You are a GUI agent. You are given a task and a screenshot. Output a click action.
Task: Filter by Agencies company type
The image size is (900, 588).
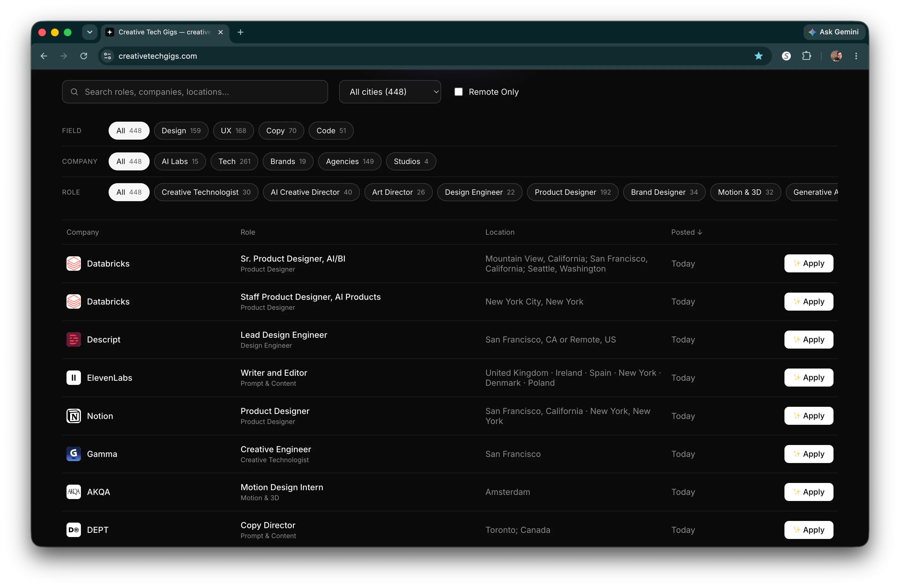click(350, 162)
